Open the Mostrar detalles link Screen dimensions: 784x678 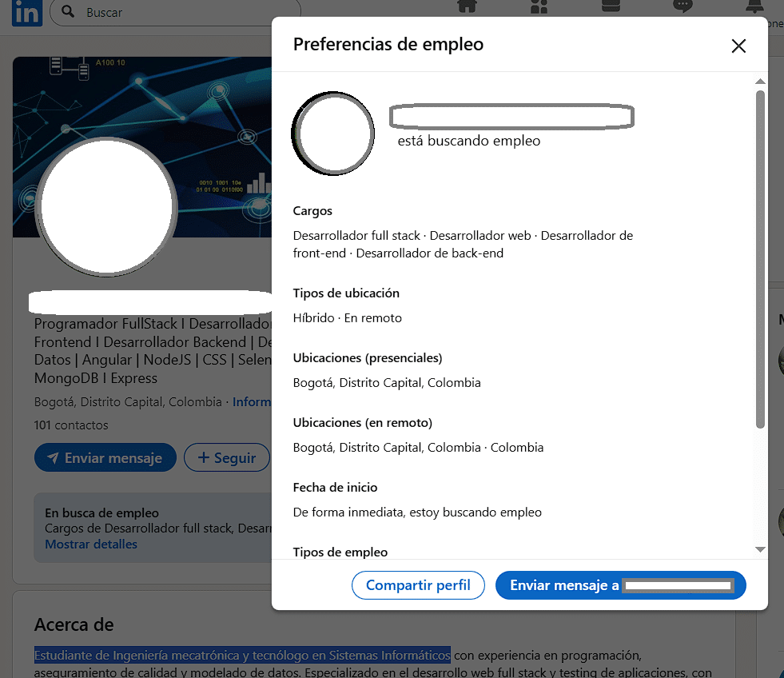(91, 544)
